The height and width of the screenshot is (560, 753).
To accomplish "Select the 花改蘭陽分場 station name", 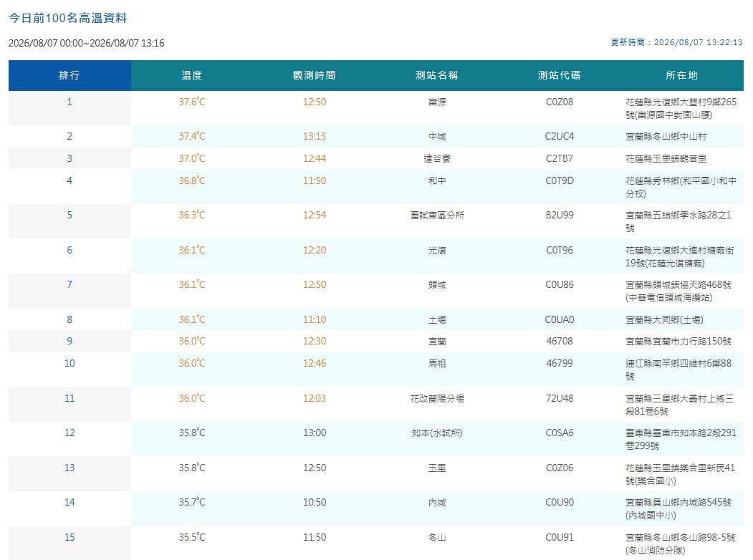I will pyautogui.click(x=437, y=399).
